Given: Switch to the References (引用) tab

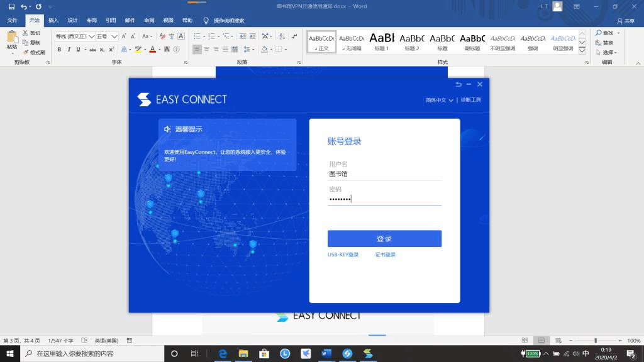Looking at the screenshot, I should point(111,21).
